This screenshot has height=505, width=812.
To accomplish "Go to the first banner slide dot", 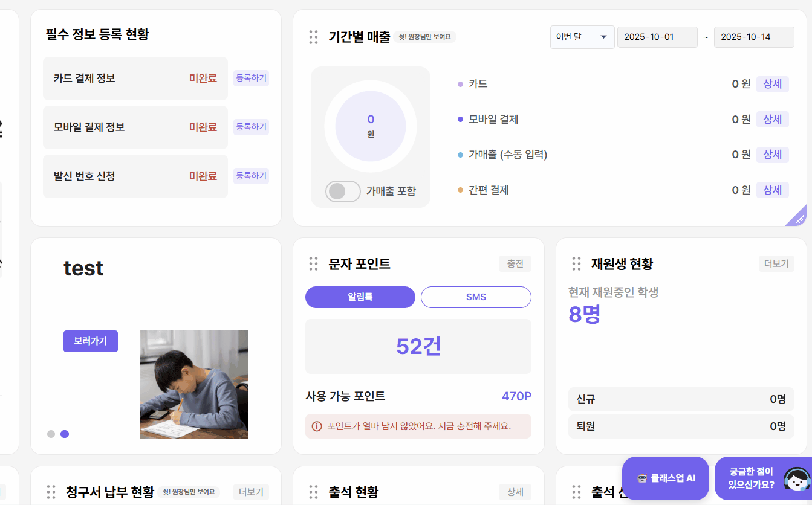I will (51, 434).
